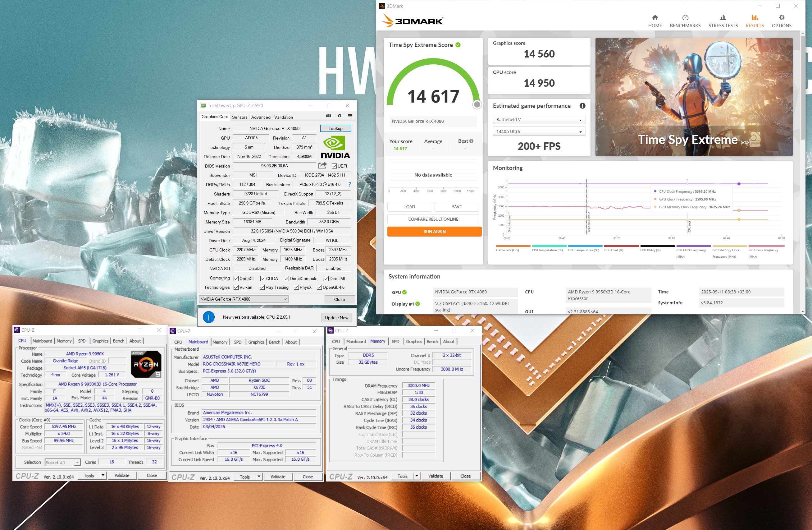
Task: Open Bench tab in CPU-Z CPU window
Action: tap(118, 341)
